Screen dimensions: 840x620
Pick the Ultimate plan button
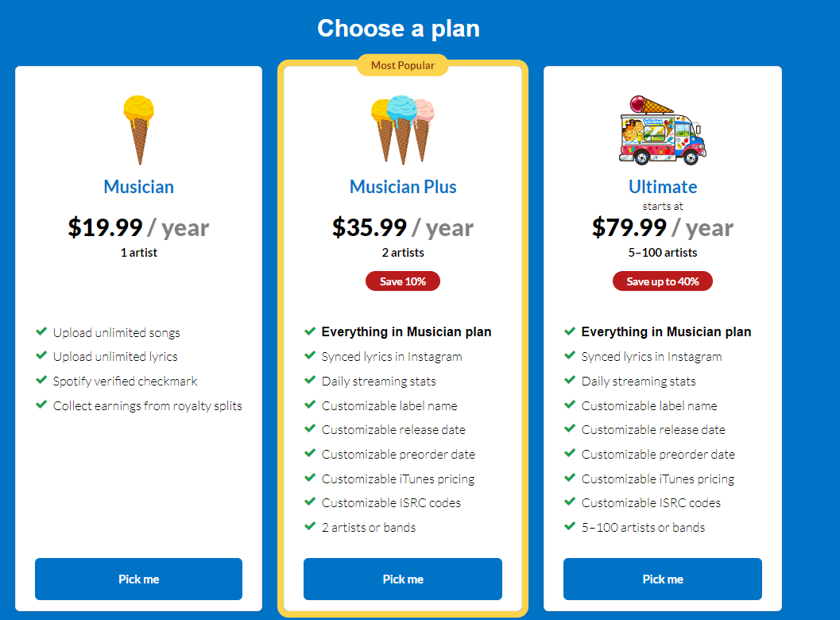(x=663, y=579)
